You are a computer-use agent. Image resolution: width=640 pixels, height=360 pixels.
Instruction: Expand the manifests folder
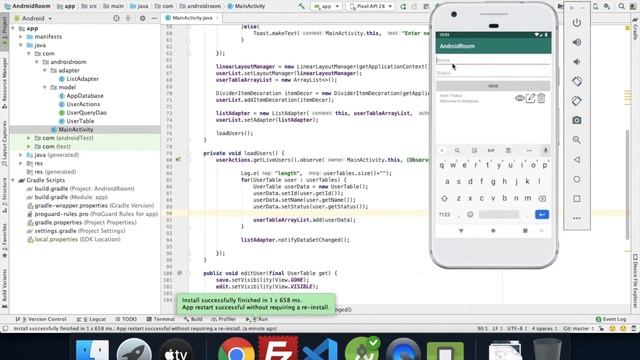tap(21, 37)
